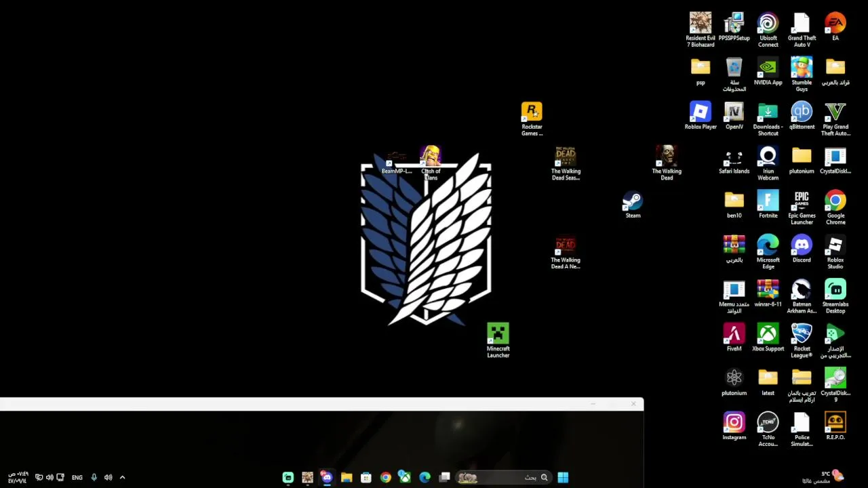Open the ben10 folder on desktop
868x488 pixels.
click(734, 205)
